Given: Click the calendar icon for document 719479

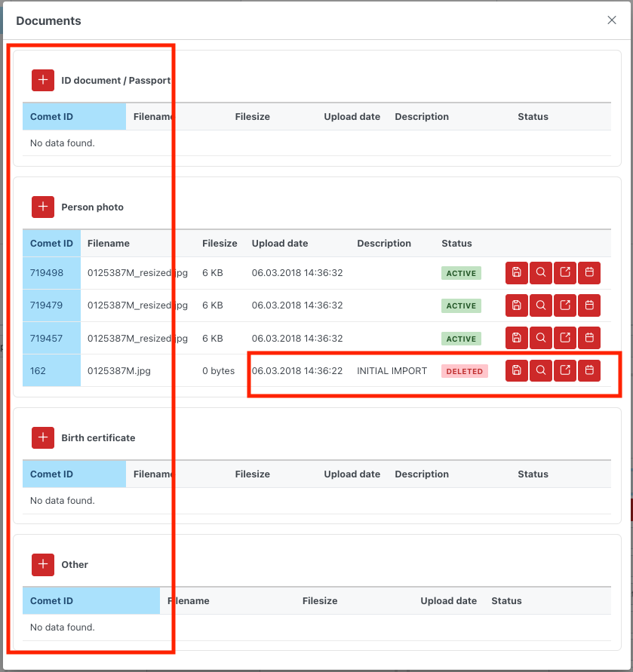Looking at the screenshot, I should pyautogui.click(x=589, y=305).
